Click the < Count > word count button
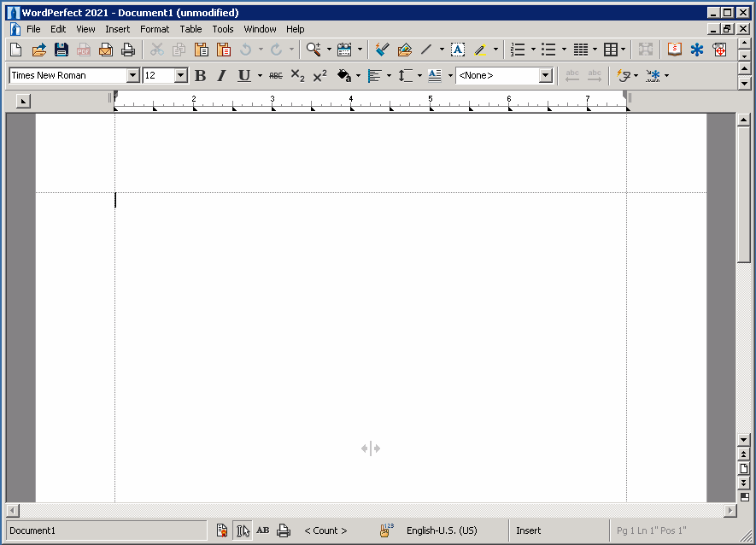This screenshot has width=756, height=545. [x=325, y=530]
